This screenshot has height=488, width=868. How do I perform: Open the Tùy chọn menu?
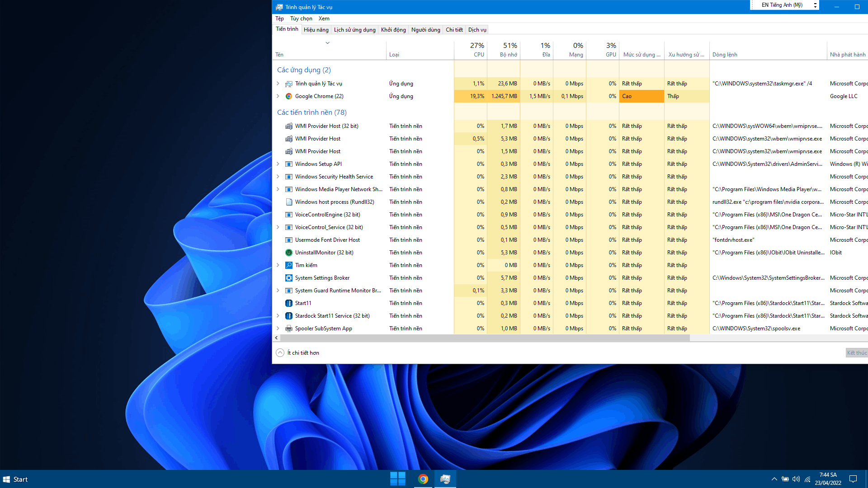click(x=301, y=19)
